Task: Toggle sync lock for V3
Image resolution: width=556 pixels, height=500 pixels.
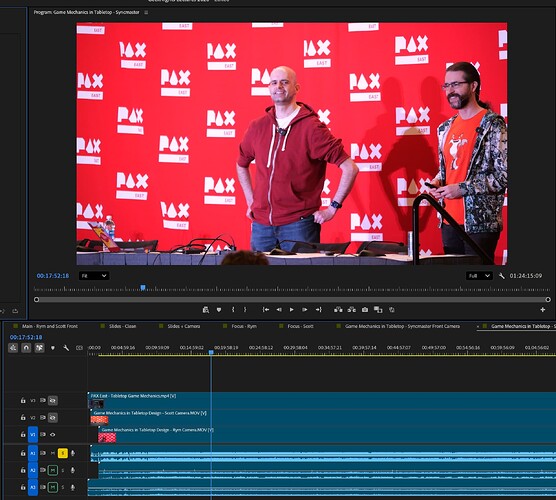Action: (43, 400)
